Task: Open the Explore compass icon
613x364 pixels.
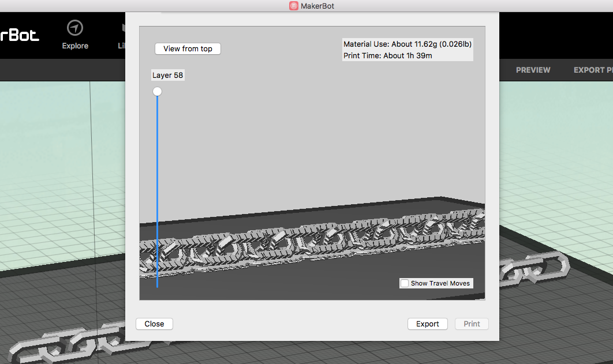Action: click(x=74, y=28)
